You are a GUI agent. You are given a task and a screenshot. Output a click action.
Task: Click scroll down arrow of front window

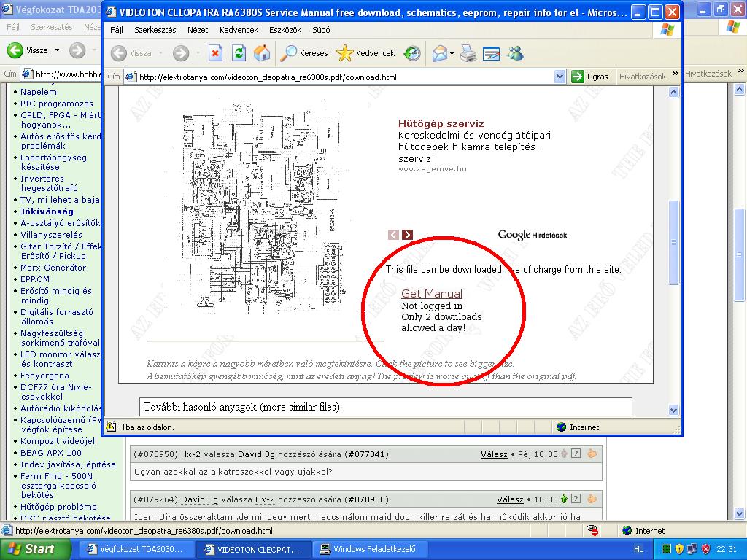673,410
